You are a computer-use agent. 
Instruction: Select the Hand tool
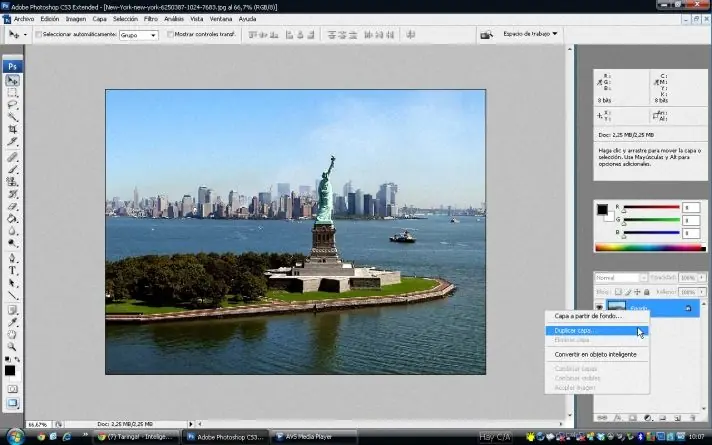point(13,334)
